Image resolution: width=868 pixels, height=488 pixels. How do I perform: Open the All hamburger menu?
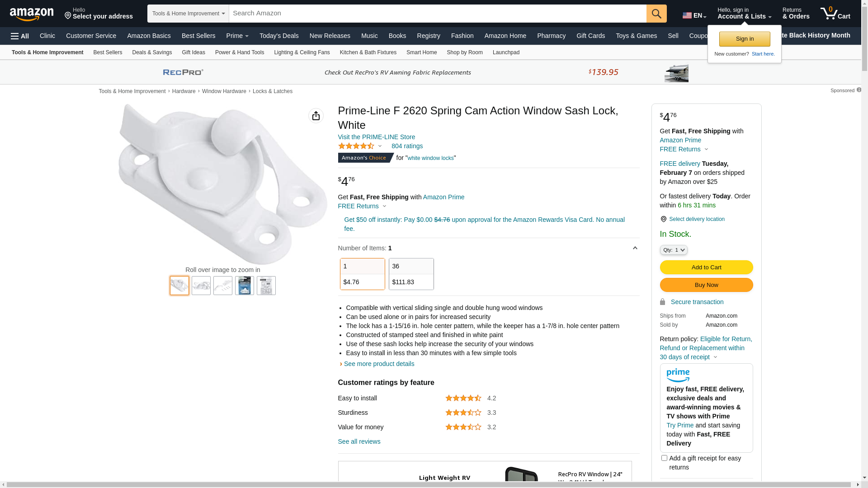tap(20, 36)
